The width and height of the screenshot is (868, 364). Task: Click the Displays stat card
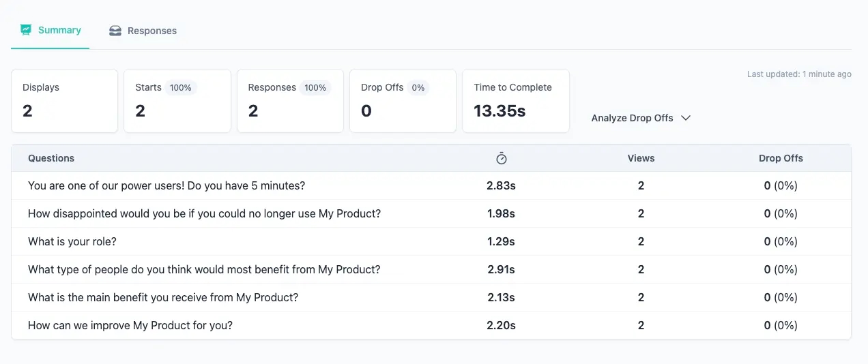point(64,101)
